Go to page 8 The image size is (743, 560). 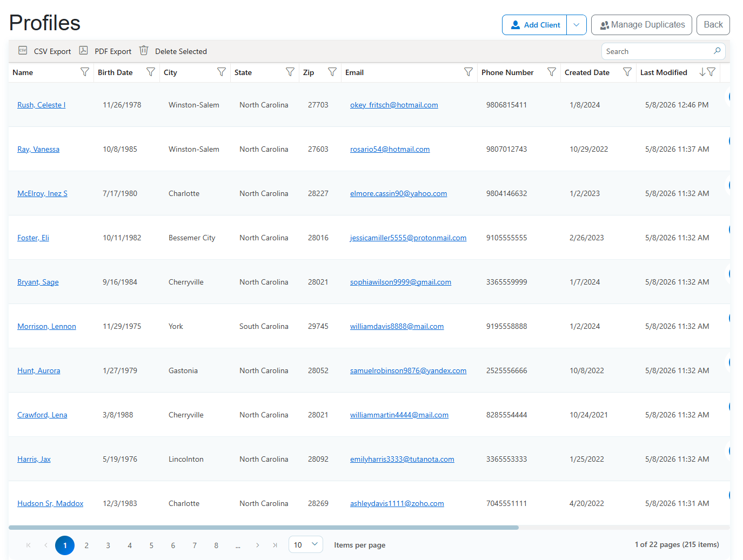216,545
